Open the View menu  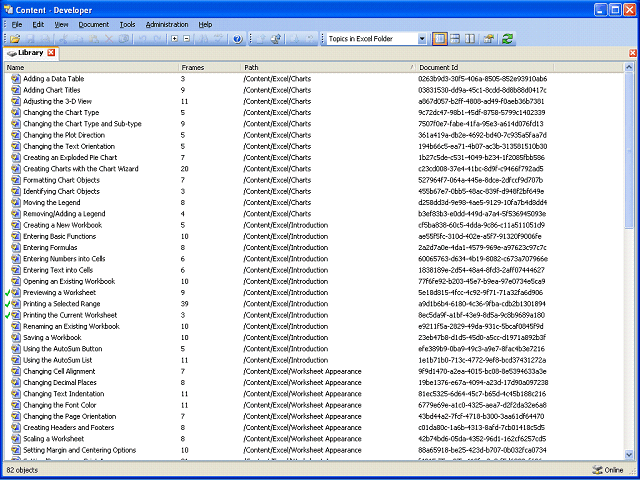pos(62,24)
